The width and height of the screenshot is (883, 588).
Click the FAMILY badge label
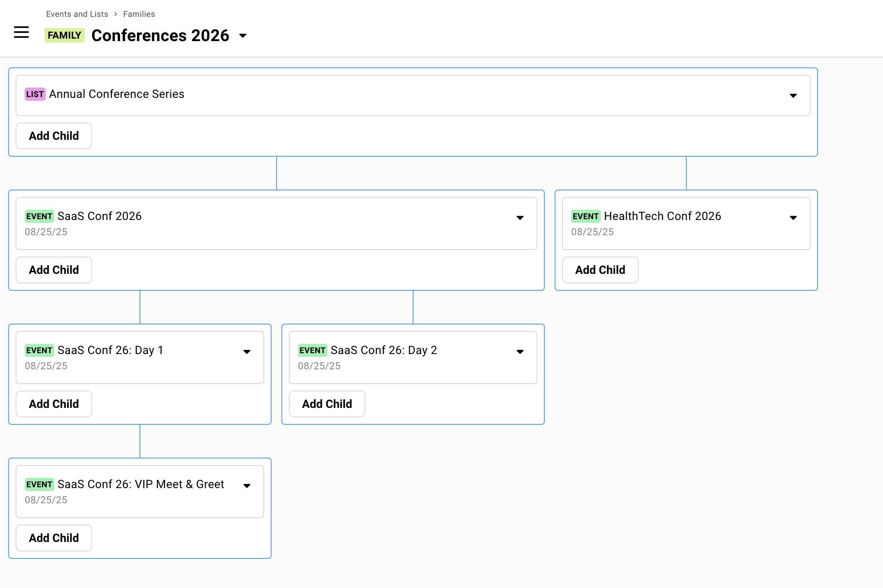coord(64,35)
